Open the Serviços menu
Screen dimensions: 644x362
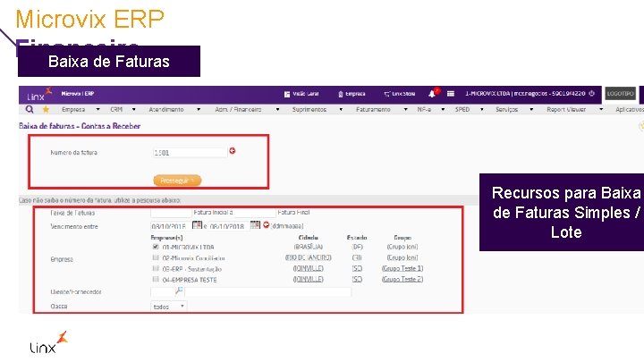(x=507, y=110)
